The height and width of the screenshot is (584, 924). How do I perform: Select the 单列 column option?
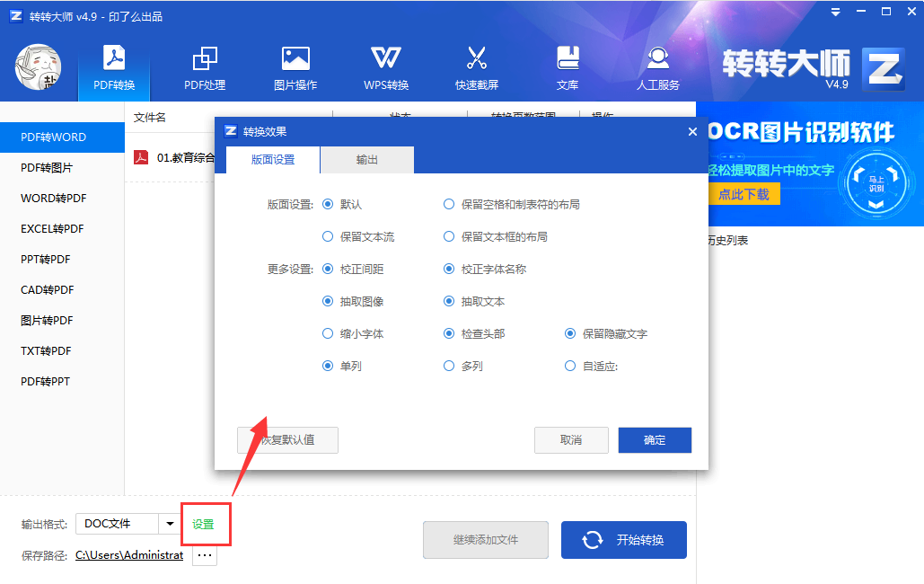pos(328,366)
